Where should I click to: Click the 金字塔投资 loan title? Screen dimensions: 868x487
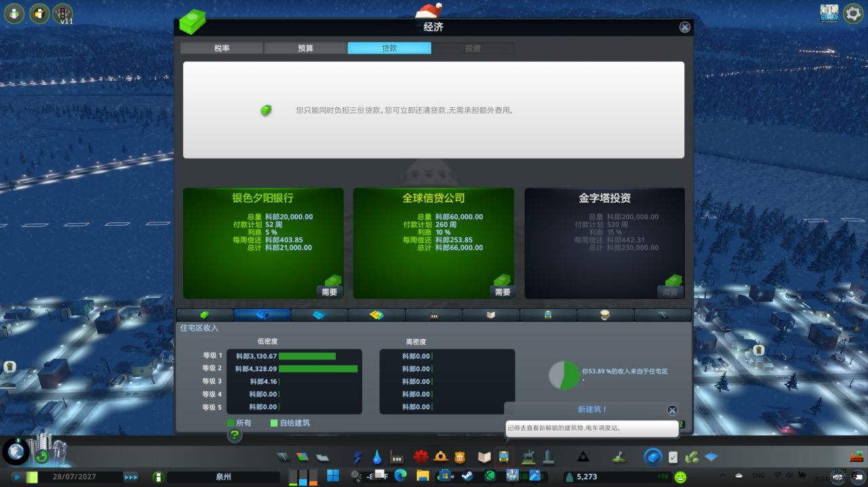(x=605, y=198)
